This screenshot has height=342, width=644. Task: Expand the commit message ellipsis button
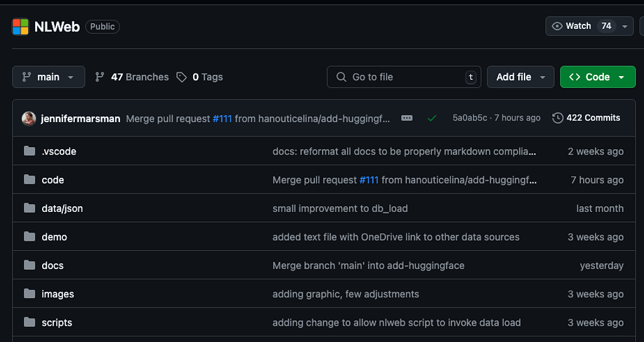tap(407, 118)
